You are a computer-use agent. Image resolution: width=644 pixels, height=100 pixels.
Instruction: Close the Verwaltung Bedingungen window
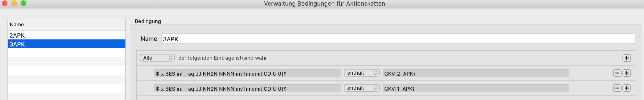tap(4, 3)
